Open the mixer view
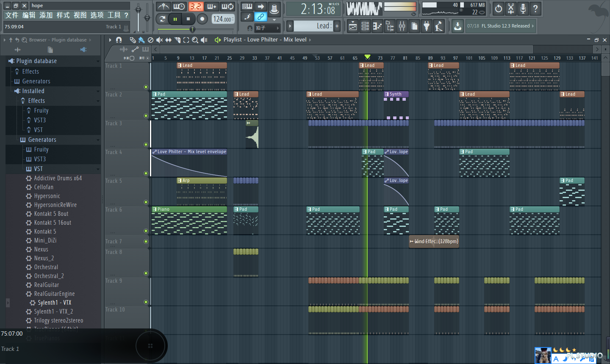The image size is (610, 364). tap(402, 26)
